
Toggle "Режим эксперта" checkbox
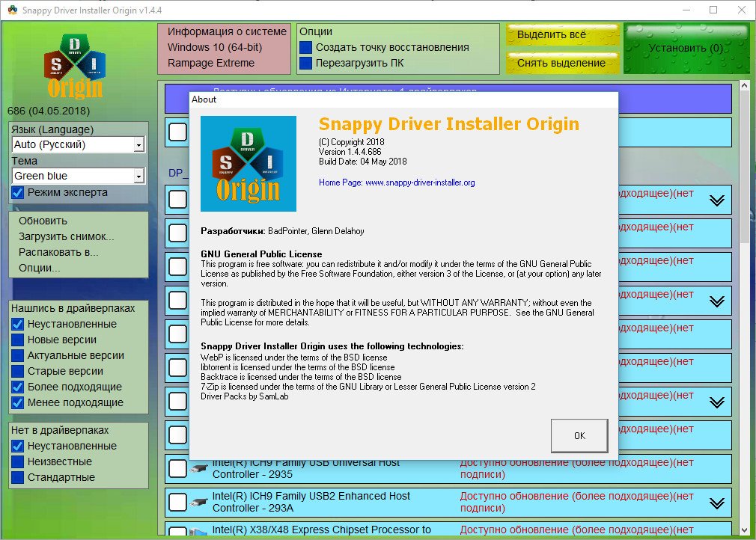(18, 193)
